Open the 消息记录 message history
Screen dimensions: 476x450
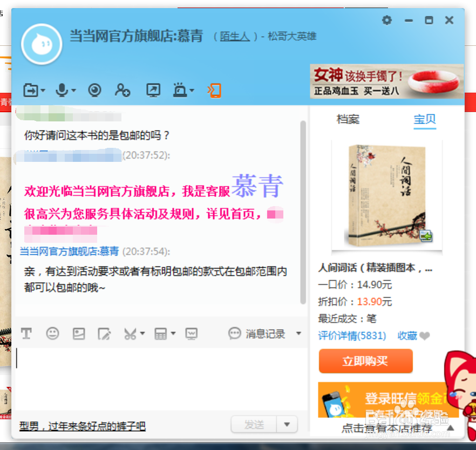pyautogui.click(x=266, y=334)
